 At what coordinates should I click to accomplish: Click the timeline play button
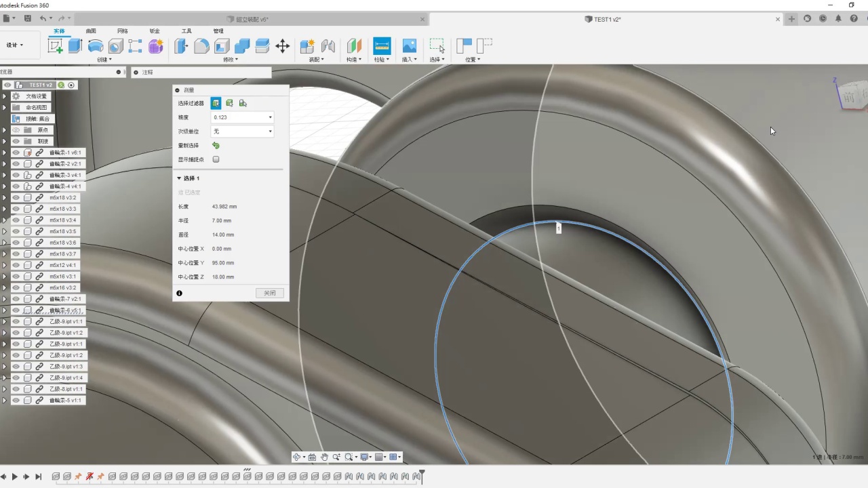pyautogui.click(x=15, y=477)
